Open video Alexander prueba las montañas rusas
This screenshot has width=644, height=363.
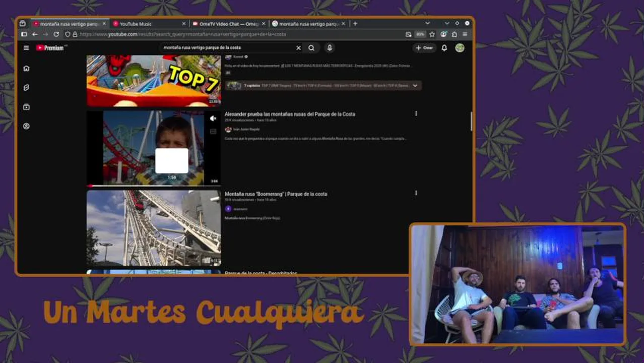point(290,114)
